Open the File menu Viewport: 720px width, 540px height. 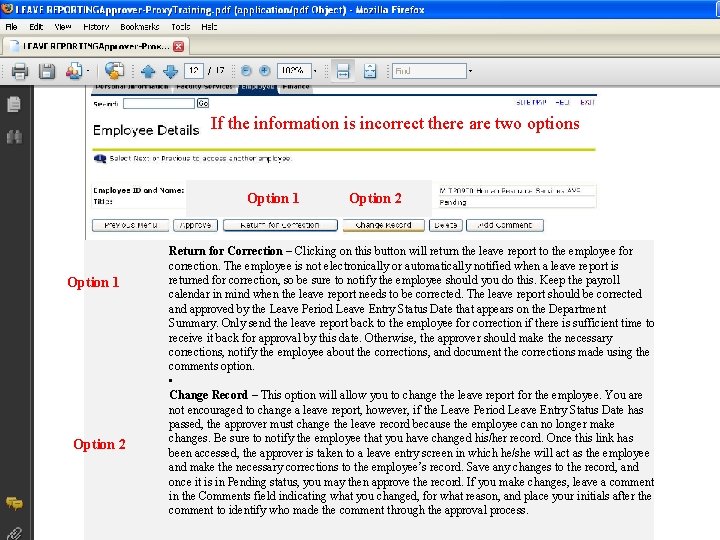pyautogui.click(x=11, y=27)
